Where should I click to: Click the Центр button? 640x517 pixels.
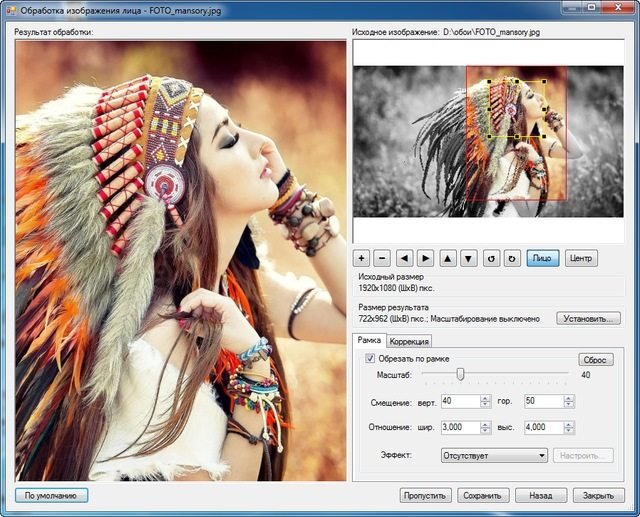click(581, 258)
